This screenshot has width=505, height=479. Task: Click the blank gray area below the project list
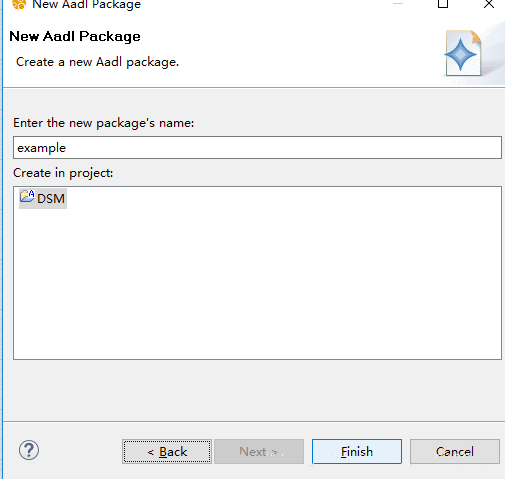tap(253, 390)
